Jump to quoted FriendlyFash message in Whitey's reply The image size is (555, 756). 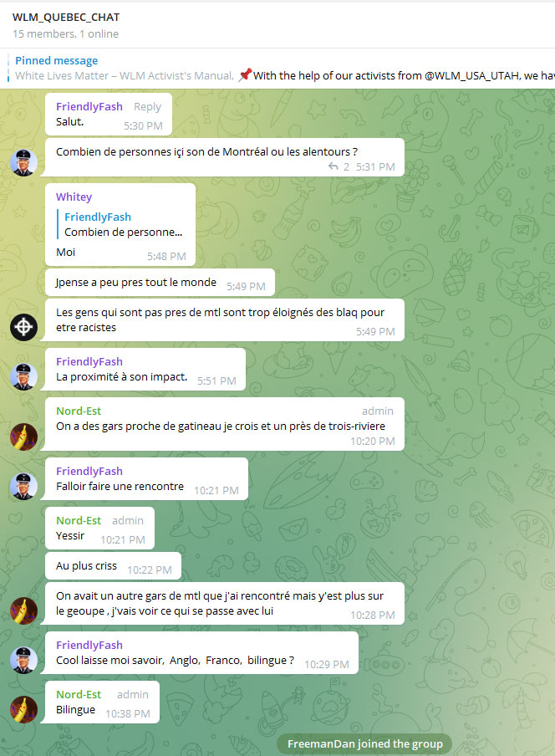click(x=120, y=224)
